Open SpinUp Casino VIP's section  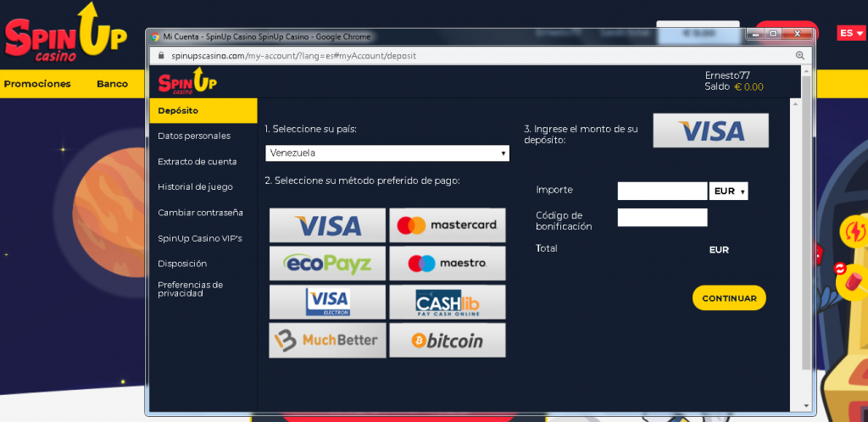(x=199, y=238)
